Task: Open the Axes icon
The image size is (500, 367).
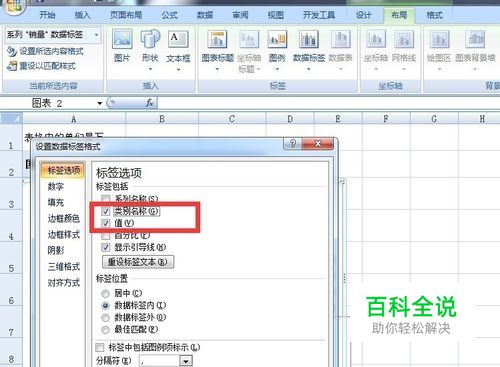Action: 376,39
